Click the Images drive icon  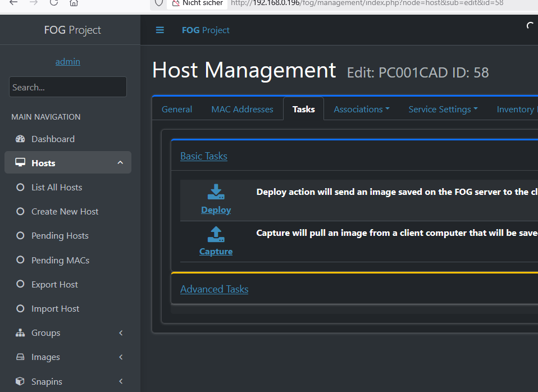click(20, 357)
